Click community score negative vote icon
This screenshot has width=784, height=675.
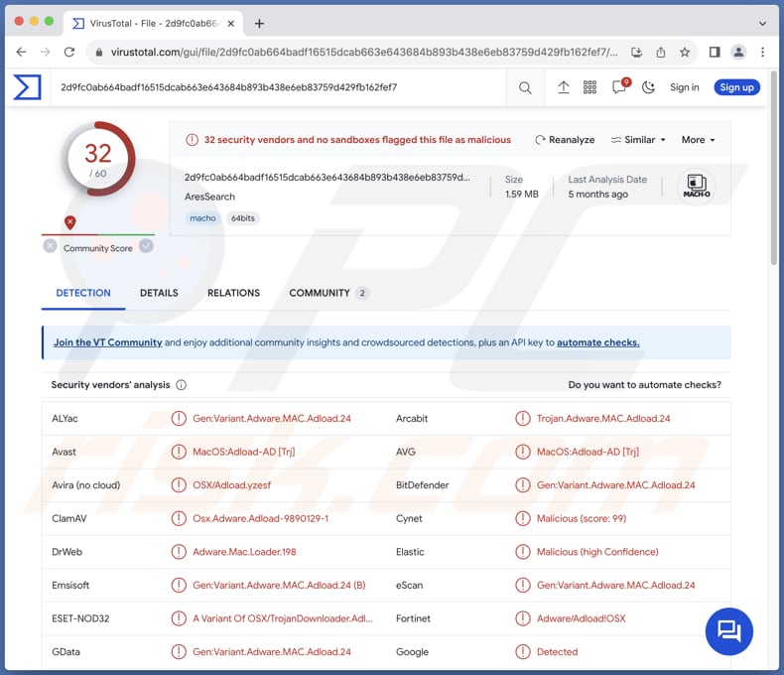tap(50, 246)
